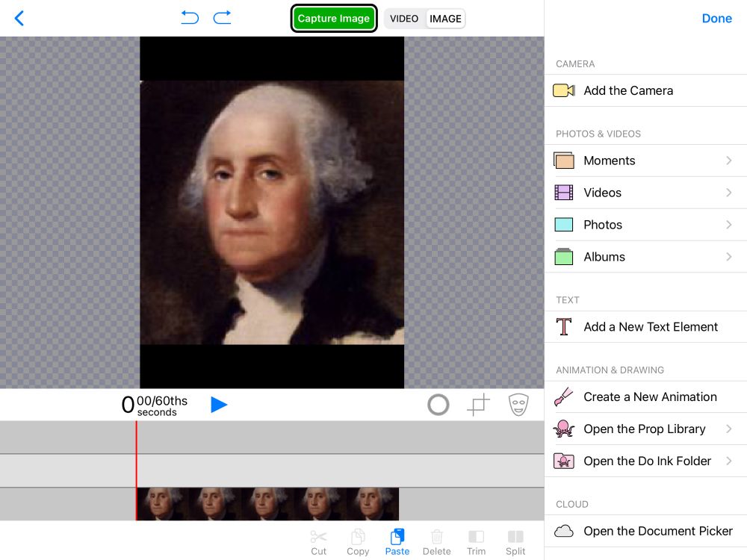
Task: Choose Open the Do Ink Folder
Action: 645,461
